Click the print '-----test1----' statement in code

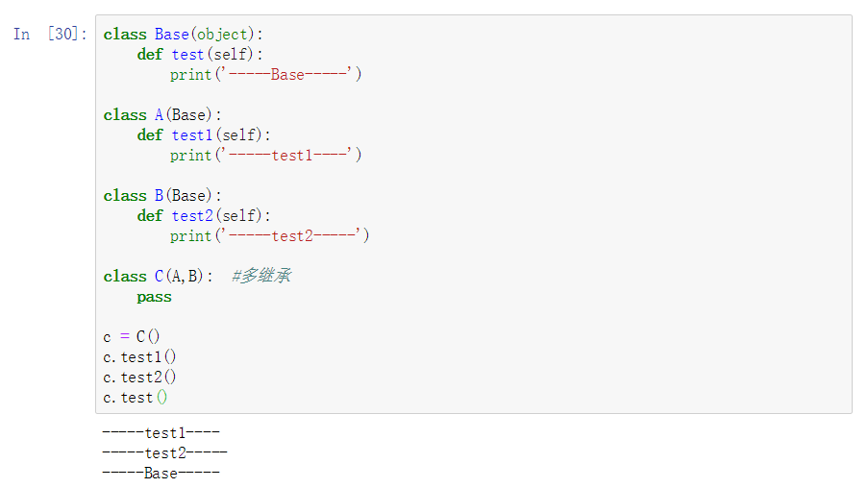[266, 156]
